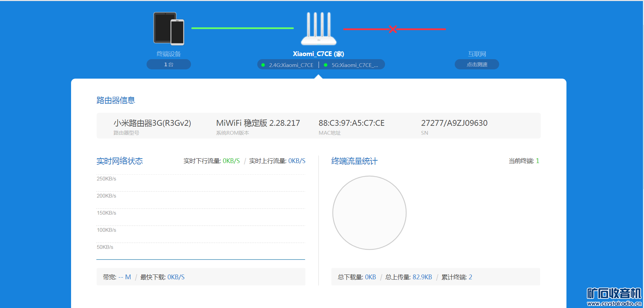Click the terminal devices tablet and phone icon
This screenshot has width=644, height=308.
tap(169, 29)
